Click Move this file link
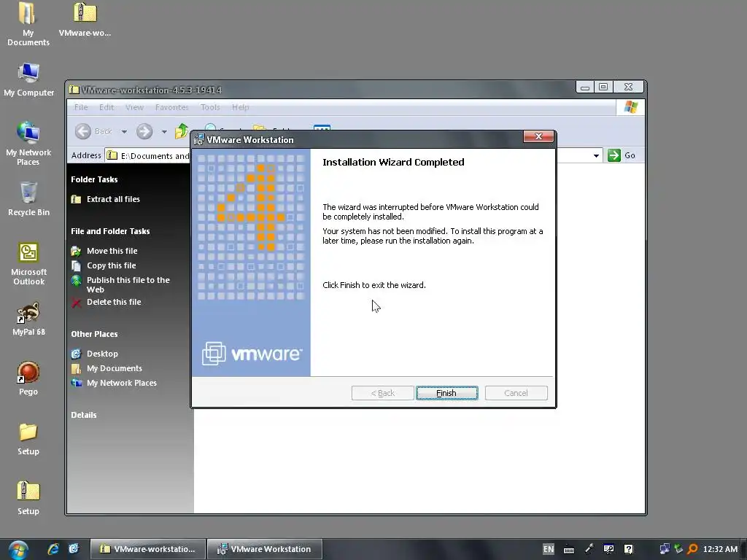 [x=112, y=251]
